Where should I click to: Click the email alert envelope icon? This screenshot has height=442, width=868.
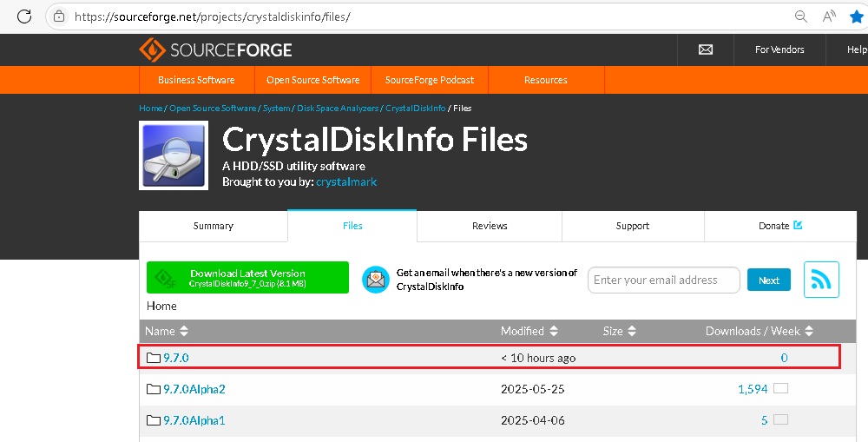376,280
